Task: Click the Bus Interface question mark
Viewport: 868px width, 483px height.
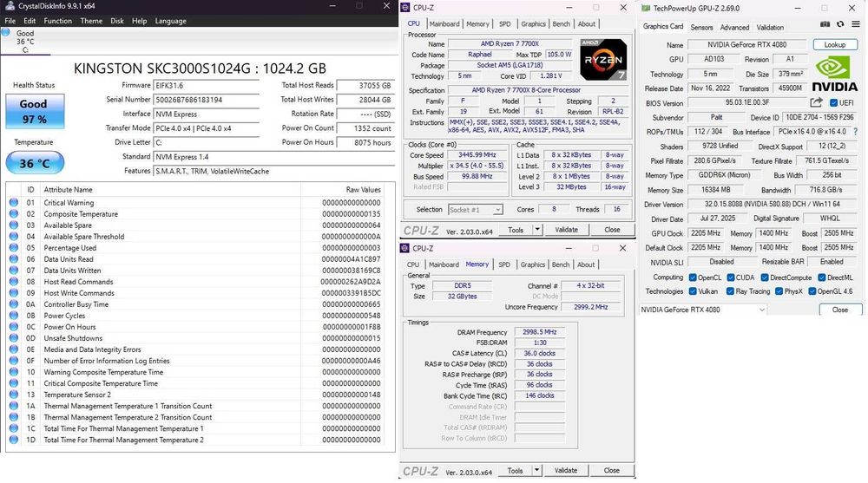Action: (855, 132)
